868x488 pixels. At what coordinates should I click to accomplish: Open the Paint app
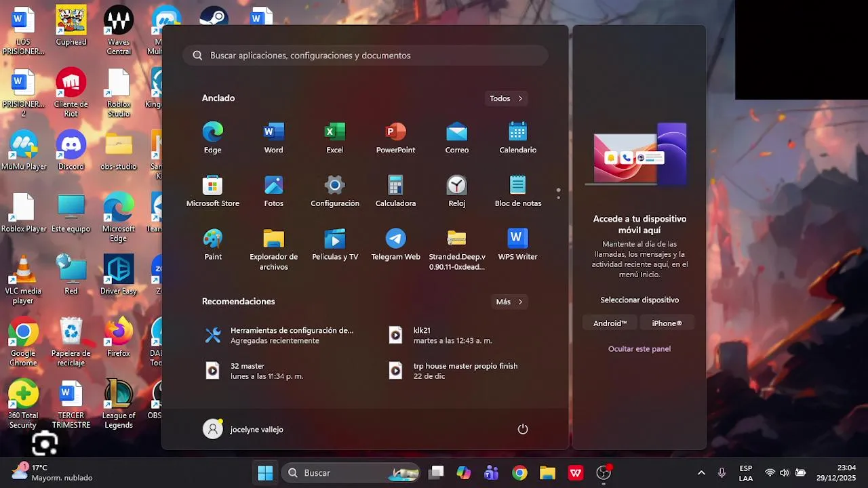213,245
